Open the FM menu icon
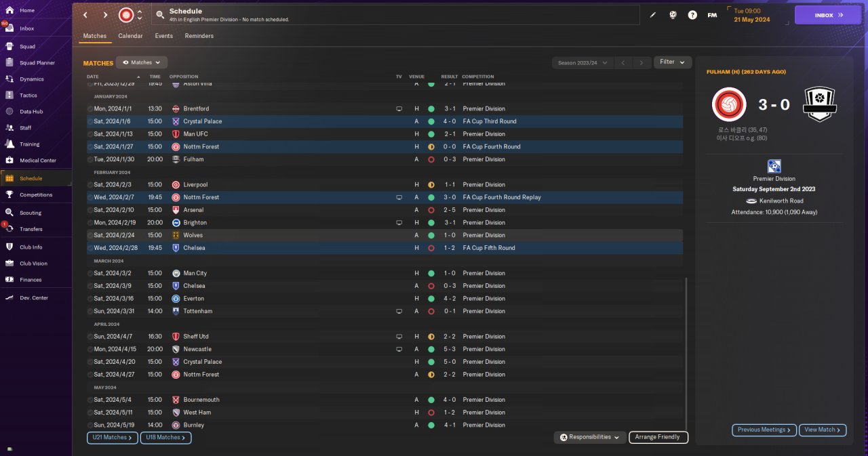The height and width of the screenshot is (456, 868). tap(712, 15)
